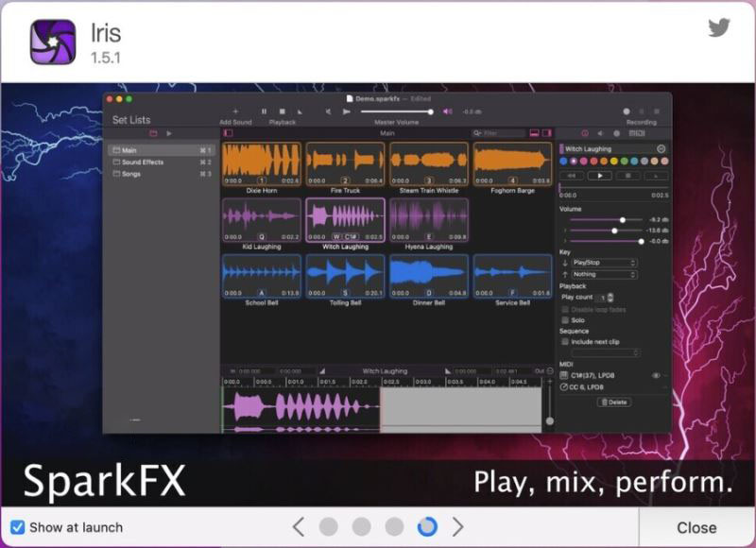
Task: Enable Include next clip checkbox
Action: 565,342
